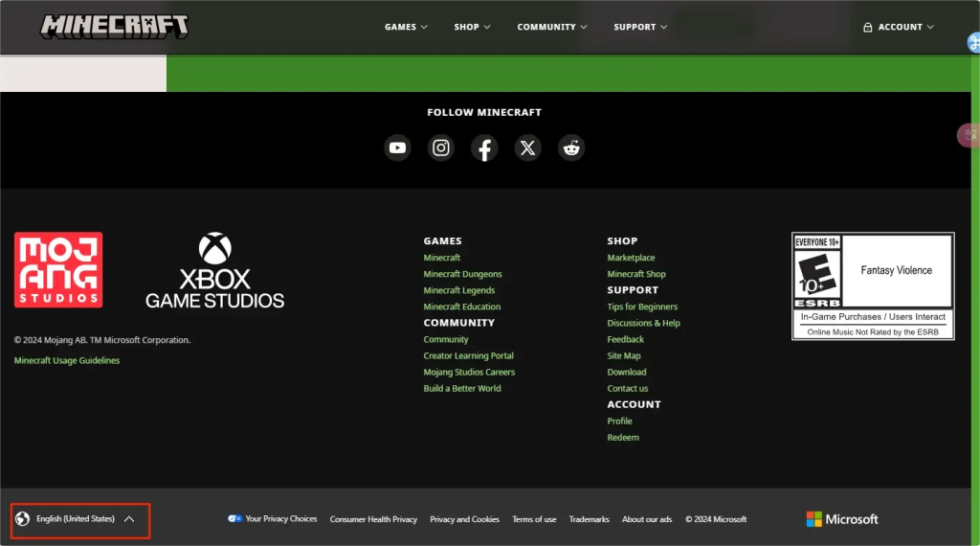Open the Redeem link
Viewport: 980px width, 546px height.
(x=623, y=437)
